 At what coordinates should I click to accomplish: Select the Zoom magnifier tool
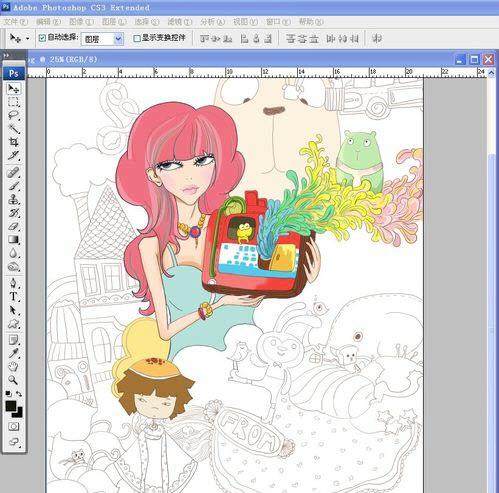click(14, 380)
